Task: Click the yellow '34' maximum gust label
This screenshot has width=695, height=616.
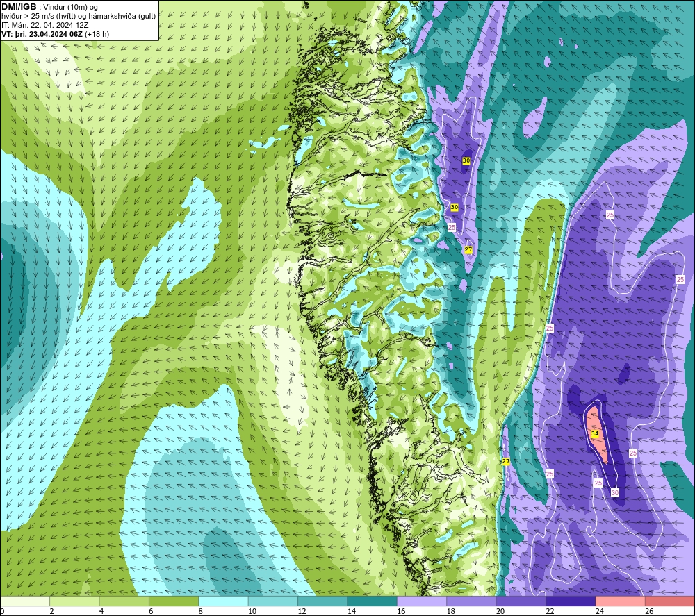Action: click(x=595, y=433)
